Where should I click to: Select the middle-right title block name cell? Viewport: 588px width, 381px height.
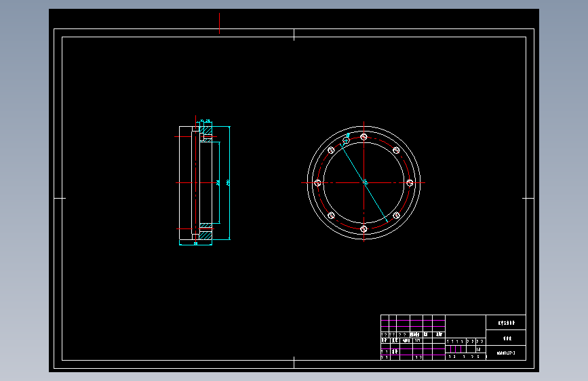point(506,338)
